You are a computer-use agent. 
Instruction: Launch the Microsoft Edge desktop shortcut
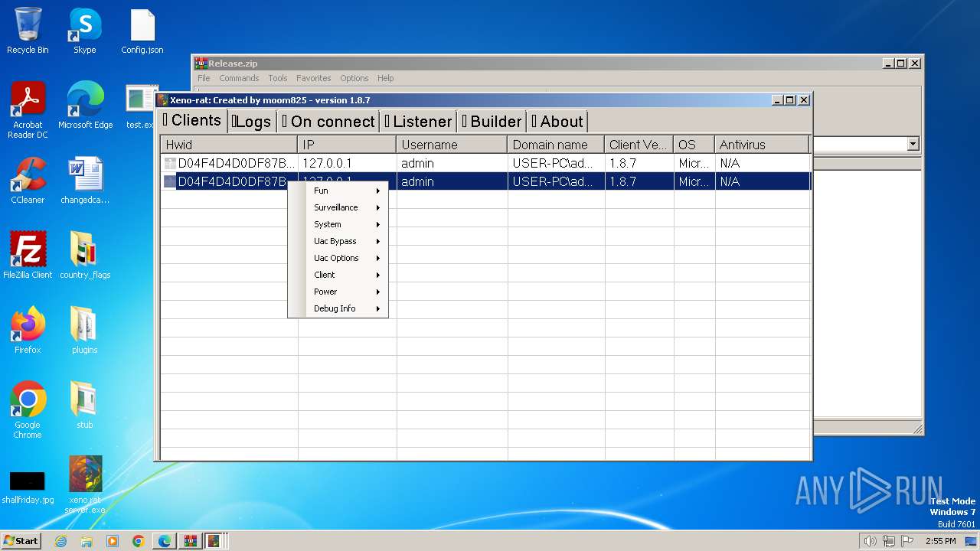point(85,106)
